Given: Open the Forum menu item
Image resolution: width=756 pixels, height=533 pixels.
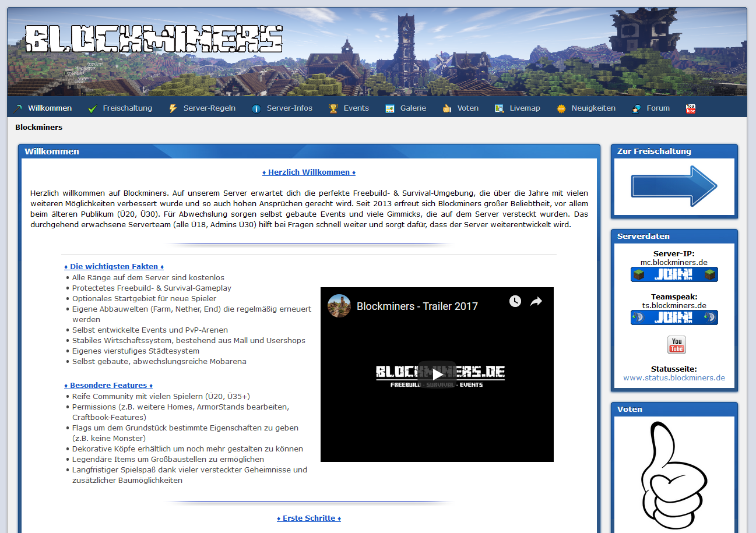Looking at the screenshot, I should [x=658, y=108].
